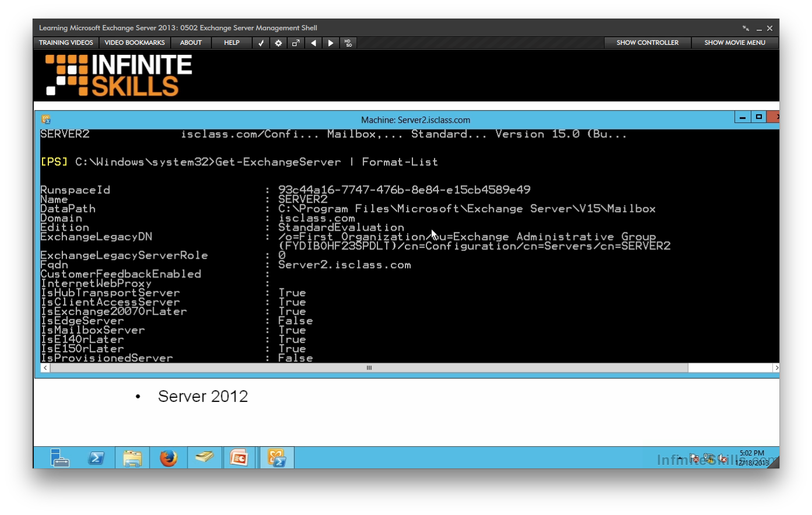Click the Show Movie Menu button

coord(735,43)
